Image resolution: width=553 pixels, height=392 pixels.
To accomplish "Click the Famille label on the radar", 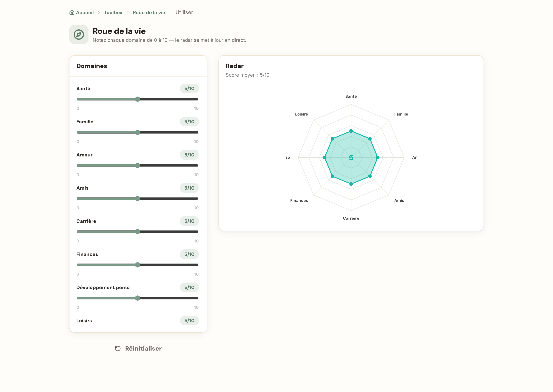I will [x=401, y=114].
